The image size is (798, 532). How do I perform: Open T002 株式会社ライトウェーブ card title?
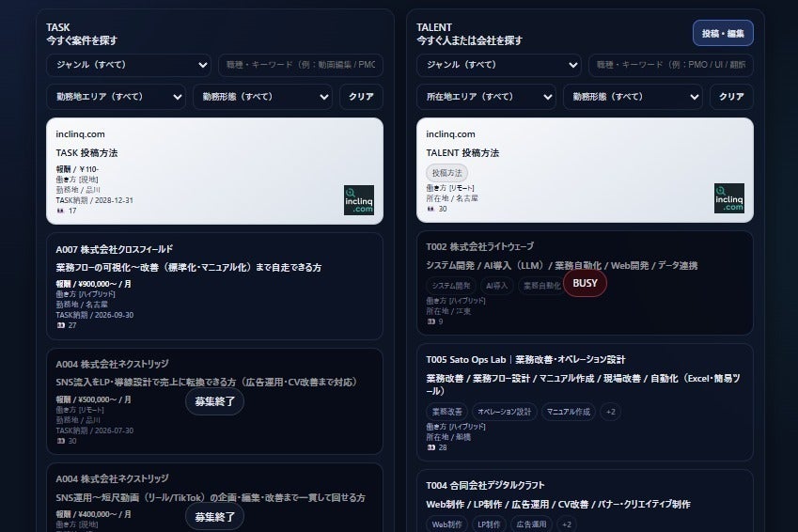point(480,247)
